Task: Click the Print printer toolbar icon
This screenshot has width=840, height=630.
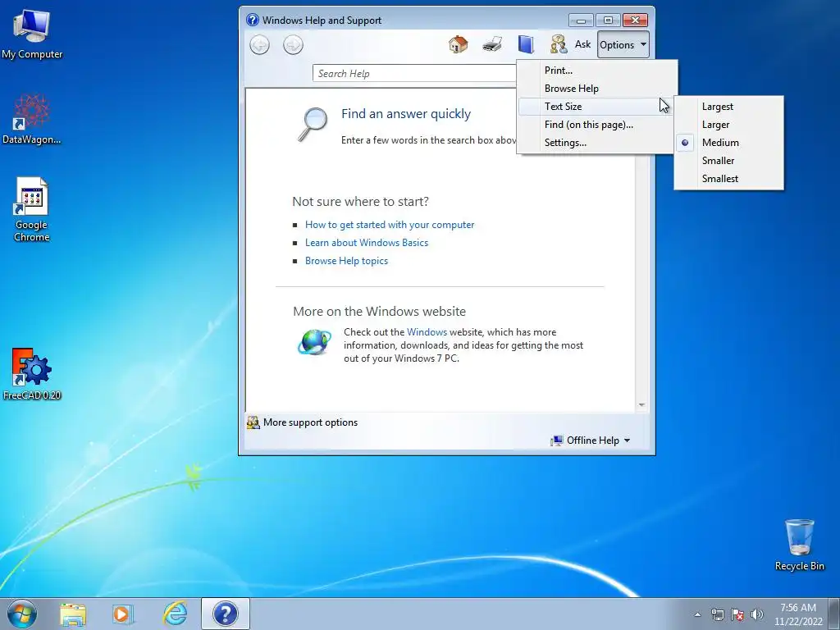Action: (x=492, y=44)
